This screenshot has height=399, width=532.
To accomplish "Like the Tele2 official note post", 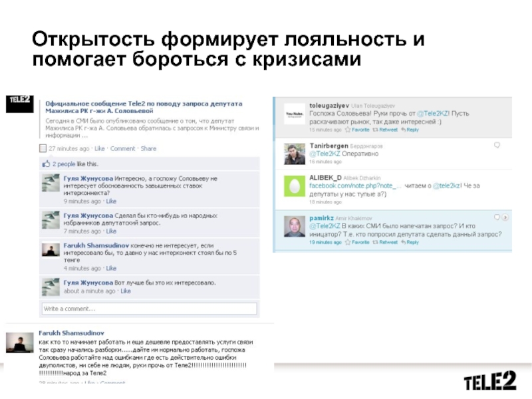I will click(x=99, y=148).
